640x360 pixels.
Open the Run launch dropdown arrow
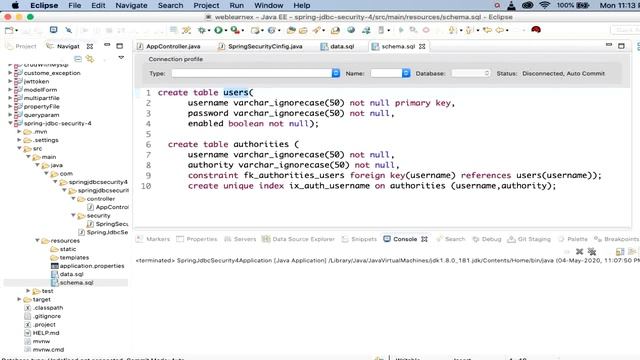pyautogui.click(x=226, y=31)
